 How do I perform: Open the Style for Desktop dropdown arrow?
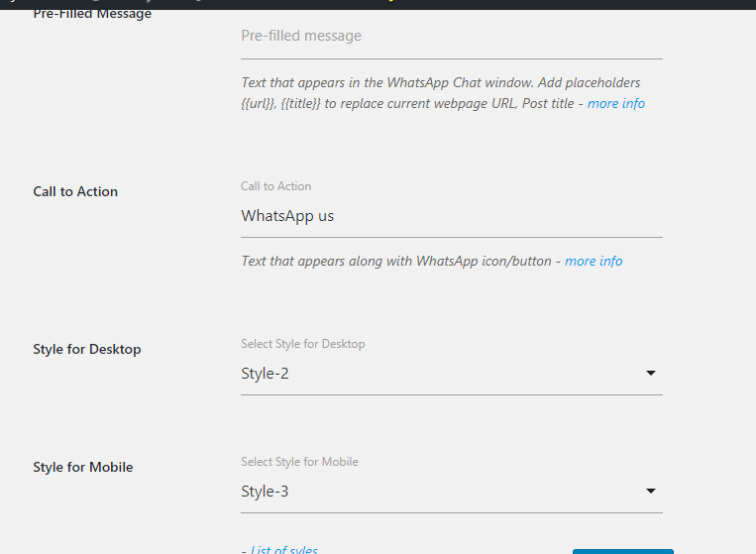pyautogui.click(x=650, y=374)
